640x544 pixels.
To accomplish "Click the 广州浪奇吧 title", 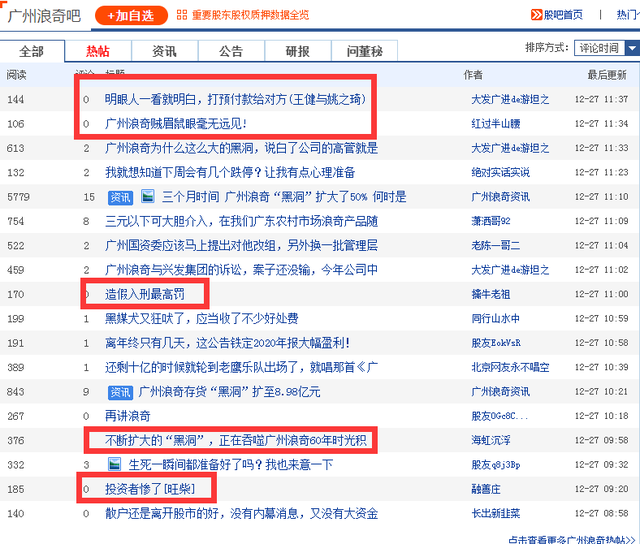I will 44,16.
